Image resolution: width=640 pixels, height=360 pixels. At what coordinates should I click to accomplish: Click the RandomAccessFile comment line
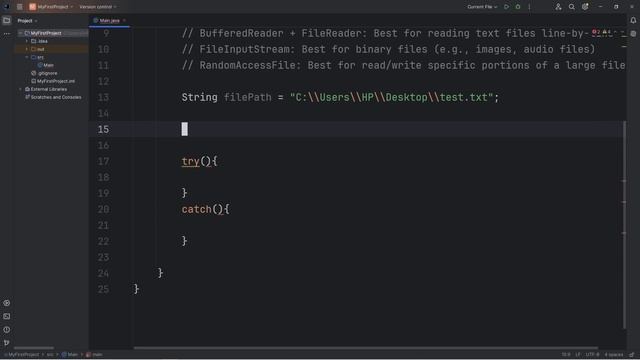point(403,65)
